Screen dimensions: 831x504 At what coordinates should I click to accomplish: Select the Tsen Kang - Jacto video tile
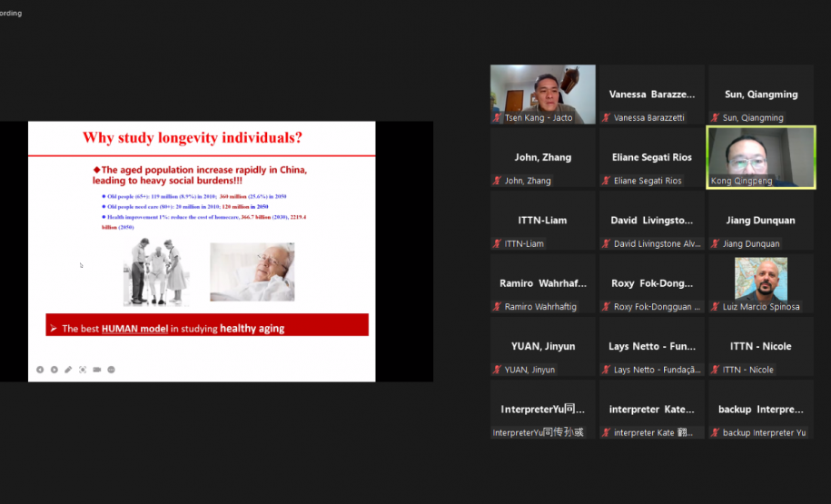tap(543, 94)
